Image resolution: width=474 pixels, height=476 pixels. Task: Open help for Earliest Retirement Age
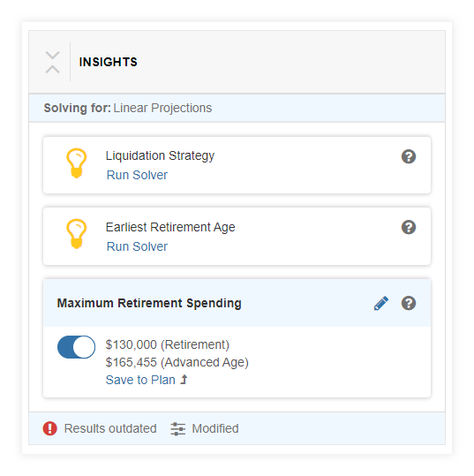(409, 227)
